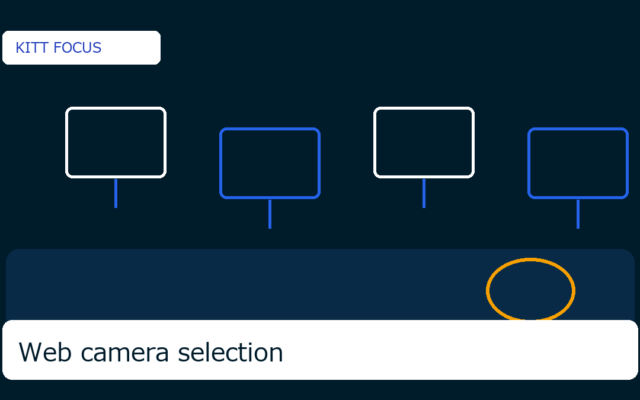The height and width of the screenshot is (400, 640).
Task: Expand Web camera selection white field
Action: [x=320, y=350]
